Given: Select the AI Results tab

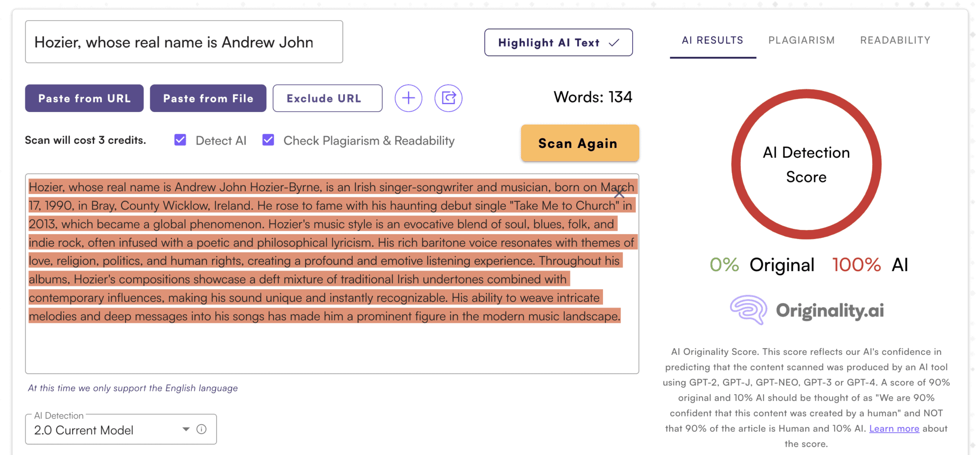Looking at the screenshot, I should 712,40.
